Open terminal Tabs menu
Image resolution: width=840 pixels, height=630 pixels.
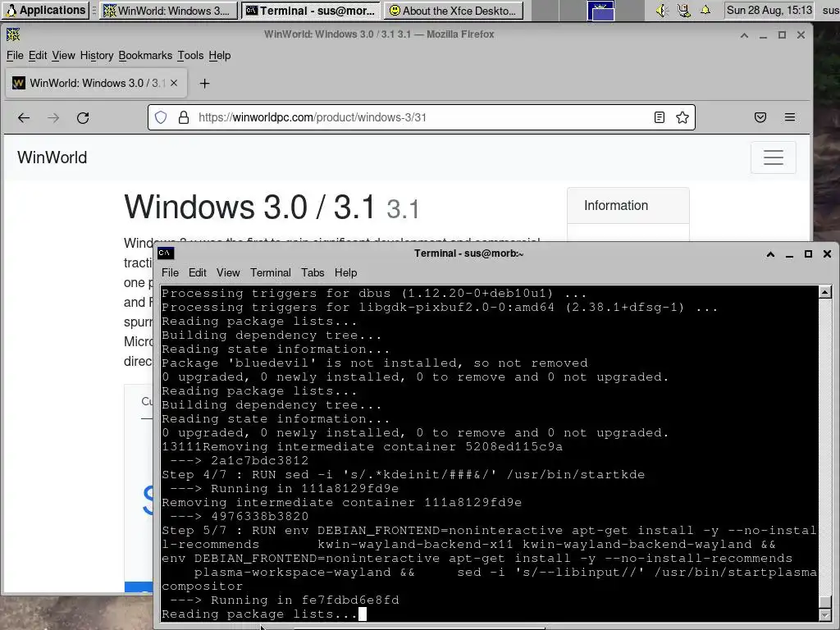[313, 272]
